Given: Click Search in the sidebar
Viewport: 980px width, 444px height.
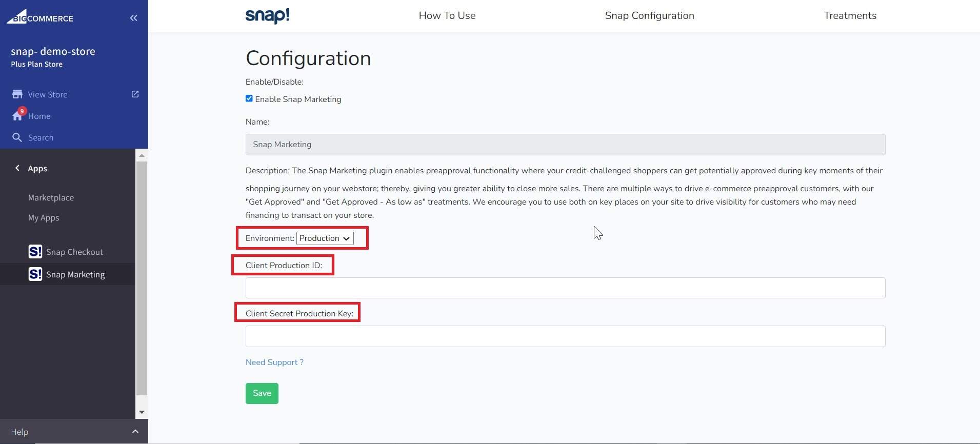Looking at the screenshot, I should pyautogui.click(x=41, y=137).
